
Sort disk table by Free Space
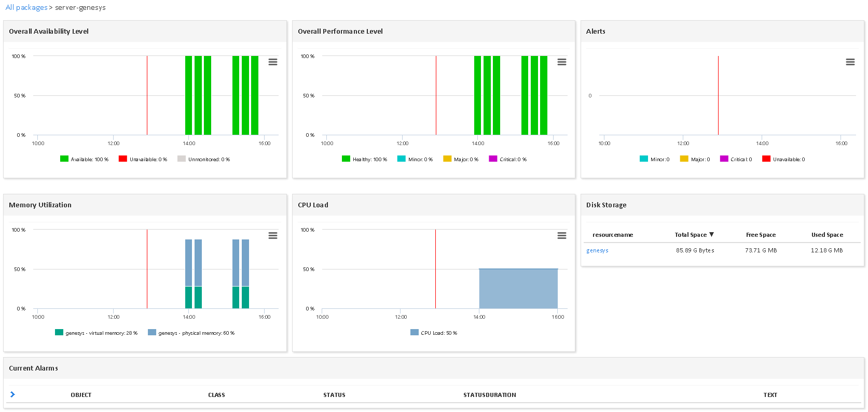coord(761,235)
